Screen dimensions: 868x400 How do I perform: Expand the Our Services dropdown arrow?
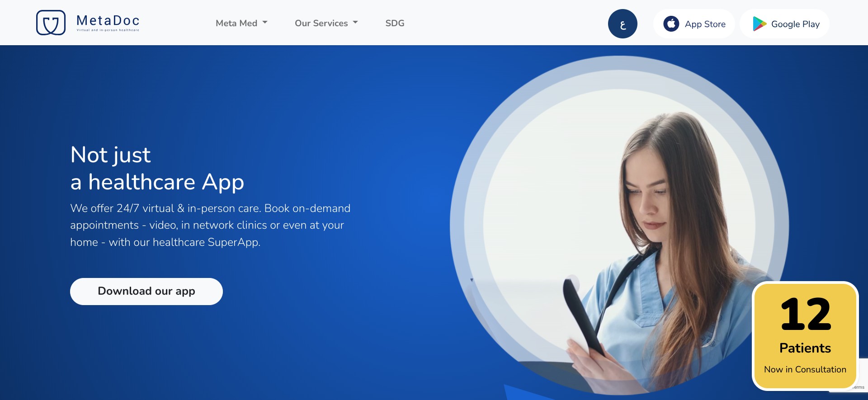pos(355,23)
